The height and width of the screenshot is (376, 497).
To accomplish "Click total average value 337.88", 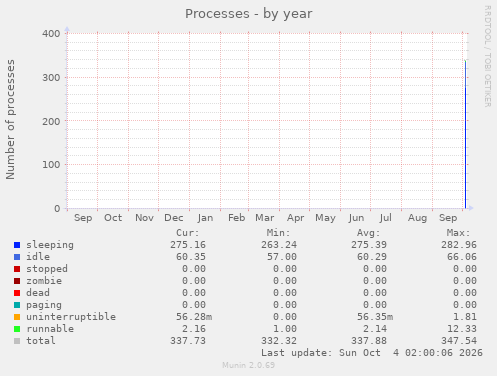I will click(369, 341).
